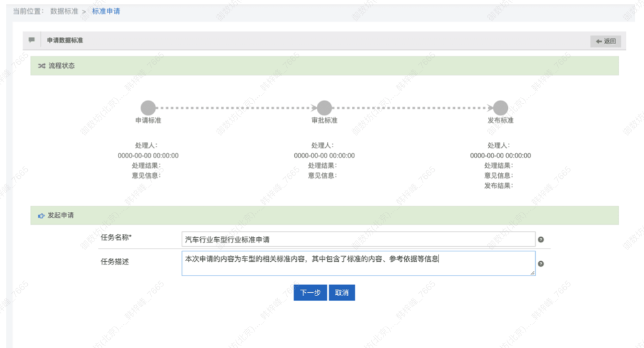The image size is (644, 348).
Task: Select the 审批标准 step circle
Action: click(x=324, y=108)
